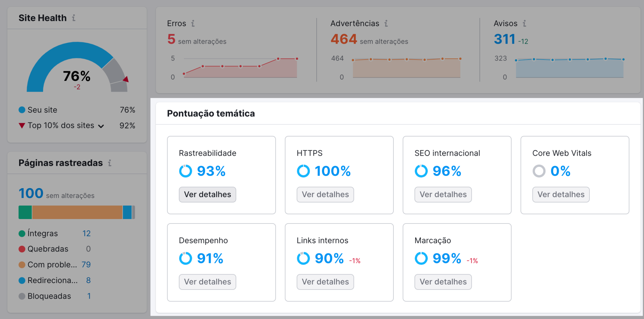
Task: Click the Marcação donut progress icon
Action: click(x=421, y=258)
